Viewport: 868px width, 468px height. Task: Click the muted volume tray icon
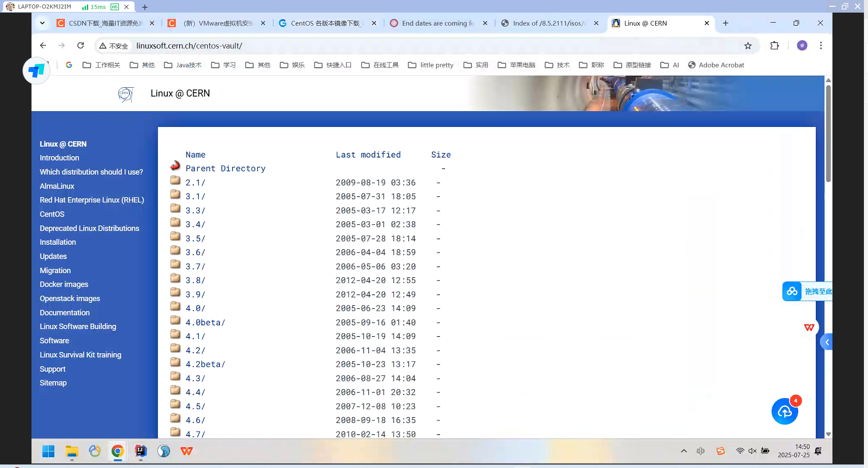[752, 451]
